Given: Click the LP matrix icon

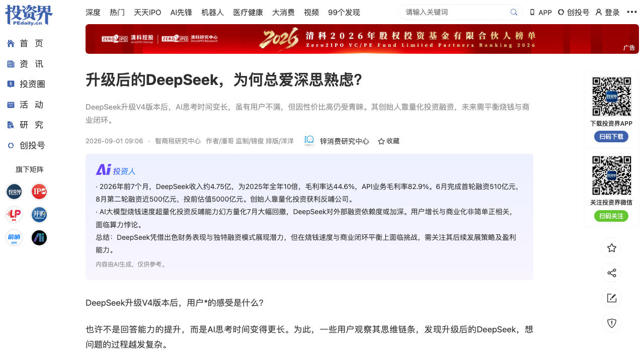Looking at the screenshot, I should point(14,215).
